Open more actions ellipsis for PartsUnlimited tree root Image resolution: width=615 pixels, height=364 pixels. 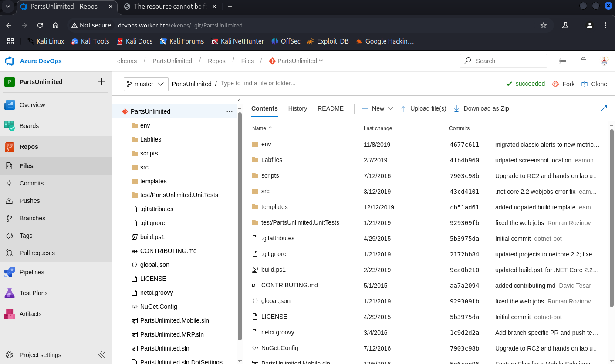pos(230,111)
